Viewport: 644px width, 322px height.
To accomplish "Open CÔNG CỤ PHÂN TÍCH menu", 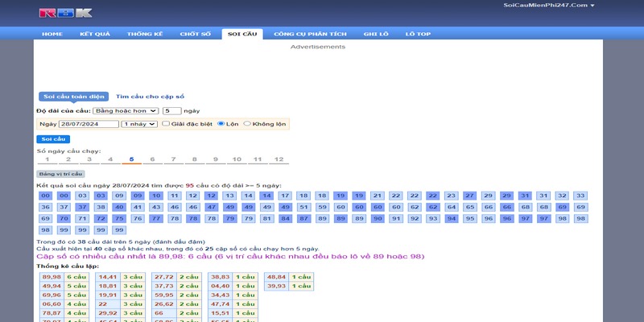I will pos(310,34).
